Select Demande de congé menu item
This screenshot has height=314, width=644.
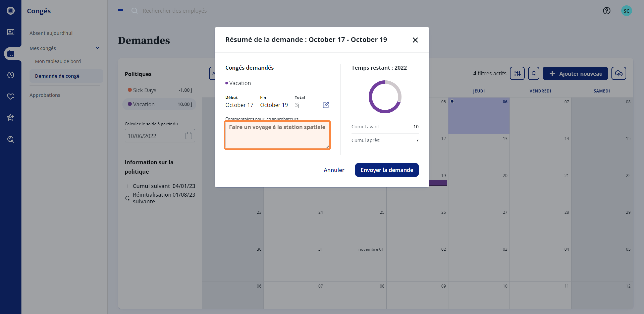pyautogui.click(x=66, y=76)
